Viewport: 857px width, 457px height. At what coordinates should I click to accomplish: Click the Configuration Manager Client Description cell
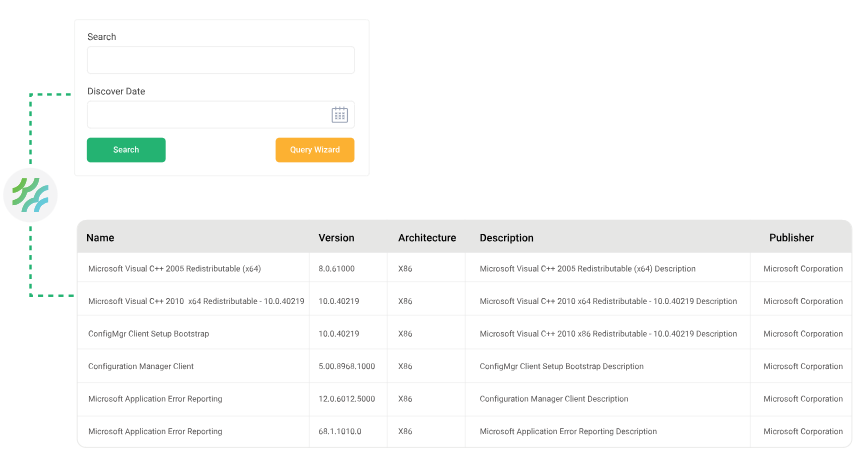click(x=554, y=399)
